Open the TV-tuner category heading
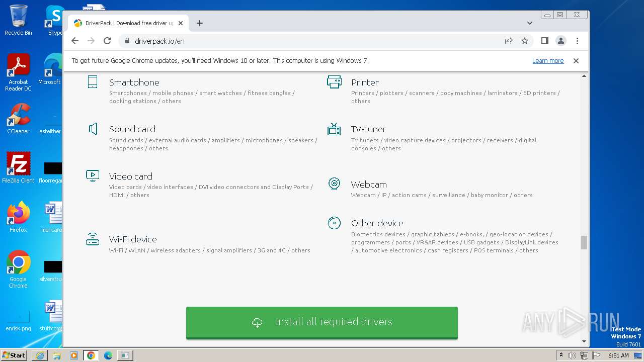644x362 pixels. (x=368, y=129)
